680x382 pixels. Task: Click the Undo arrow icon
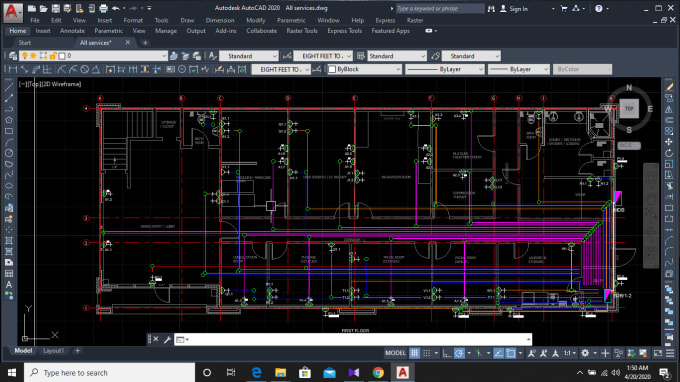click(x=115, y=8)
